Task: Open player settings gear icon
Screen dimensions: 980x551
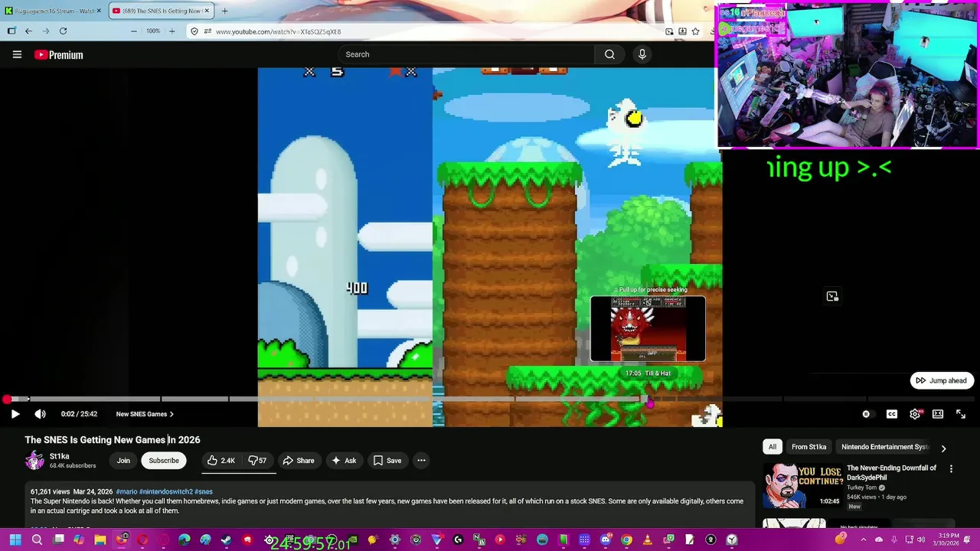Action: tap(915, 414)
